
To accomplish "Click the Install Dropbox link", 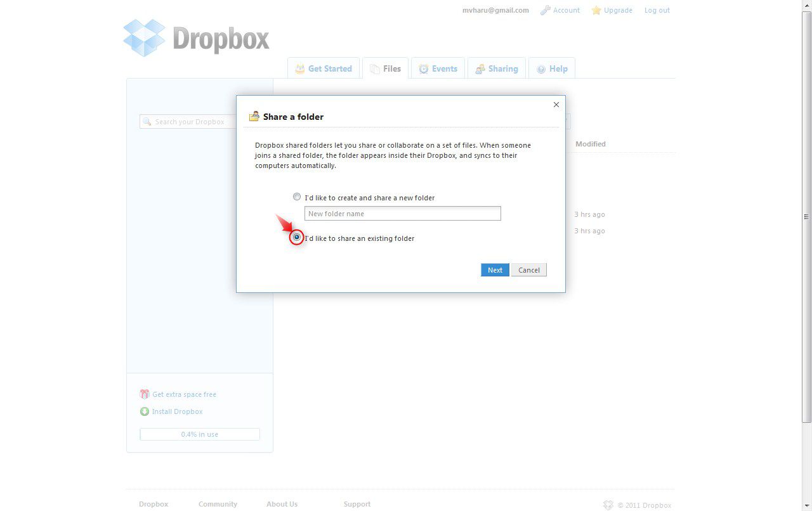I will [x=178, y=411].
